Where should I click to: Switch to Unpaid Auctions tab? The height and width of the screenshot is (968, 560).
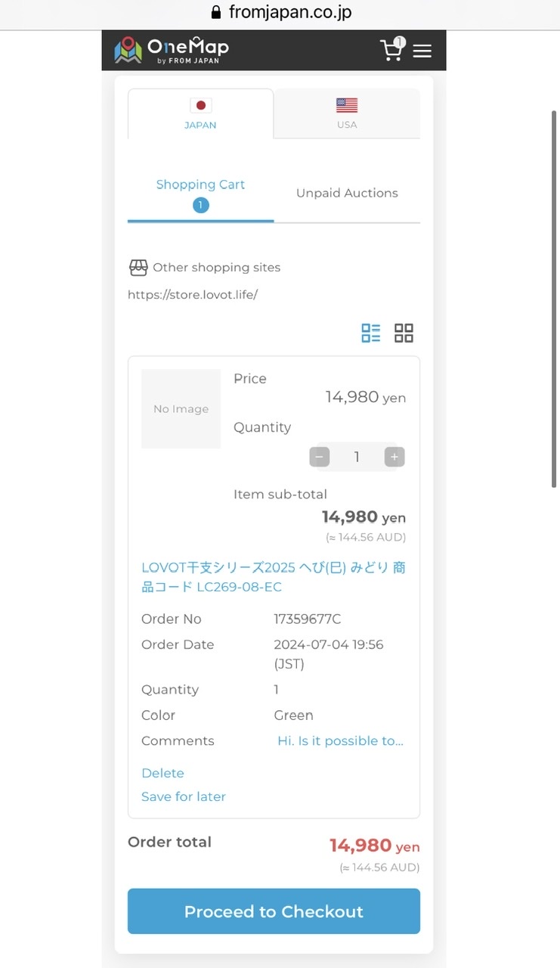pyautogui.click(x=347, y=193)
